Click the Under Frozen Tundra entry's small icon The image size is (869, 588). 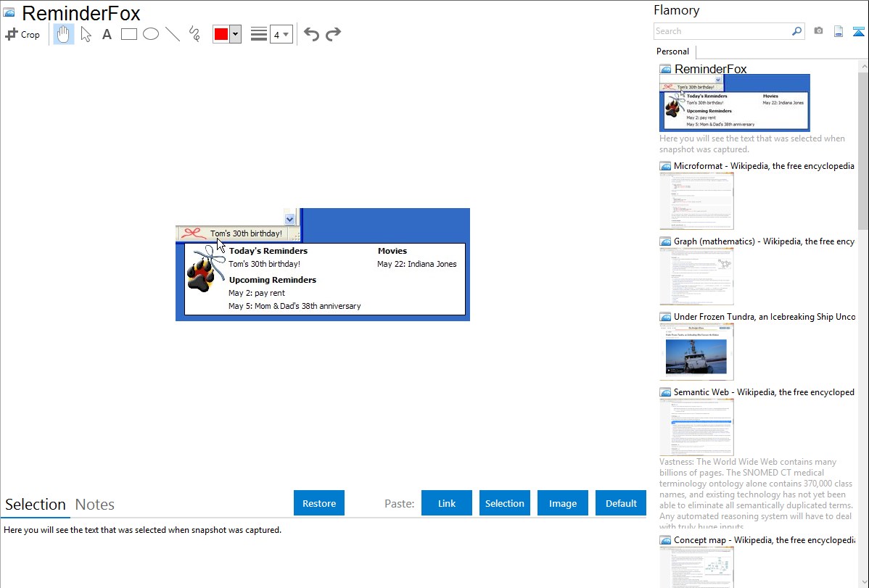click(665, 317)
